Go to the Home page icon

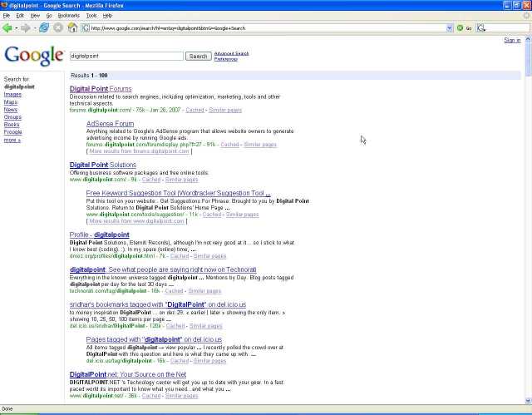(x=72, y=27)
